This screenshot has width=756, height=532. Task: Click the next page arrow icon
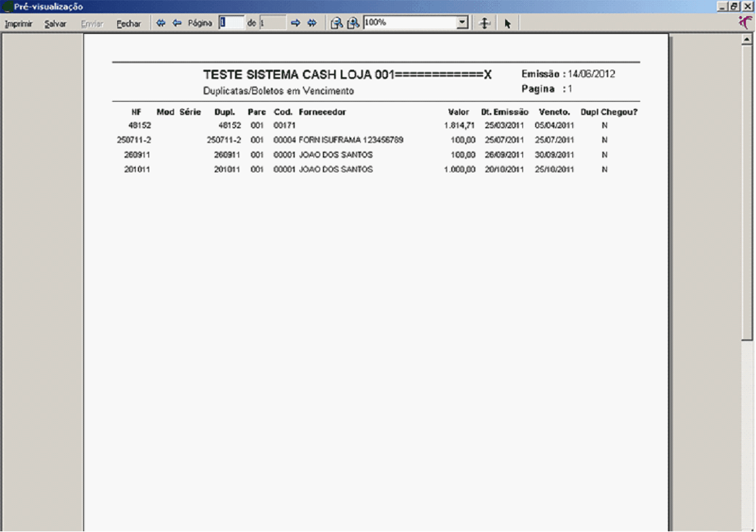(x=295, y=23)
